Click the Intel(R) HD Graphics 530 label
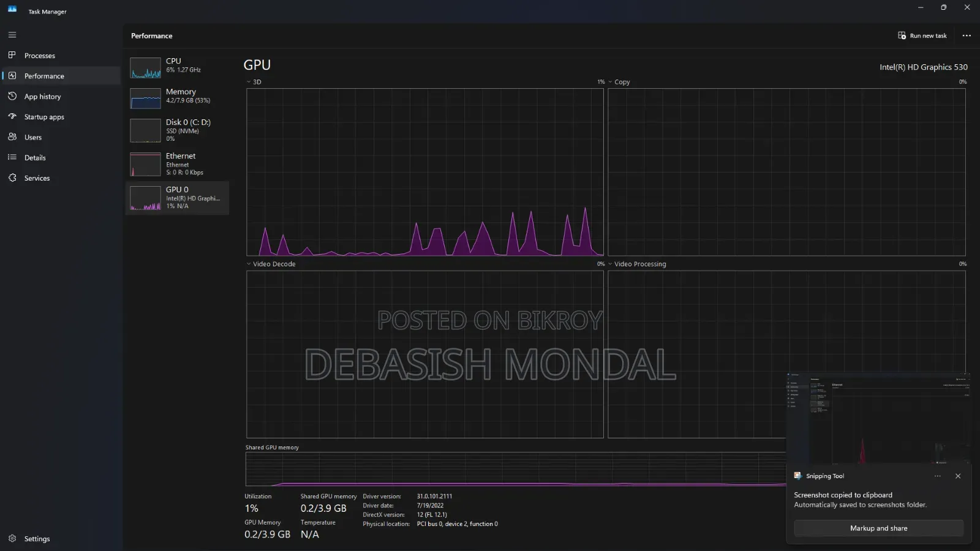The height and width of the screenshot is (551, 980). click(924, 67)
